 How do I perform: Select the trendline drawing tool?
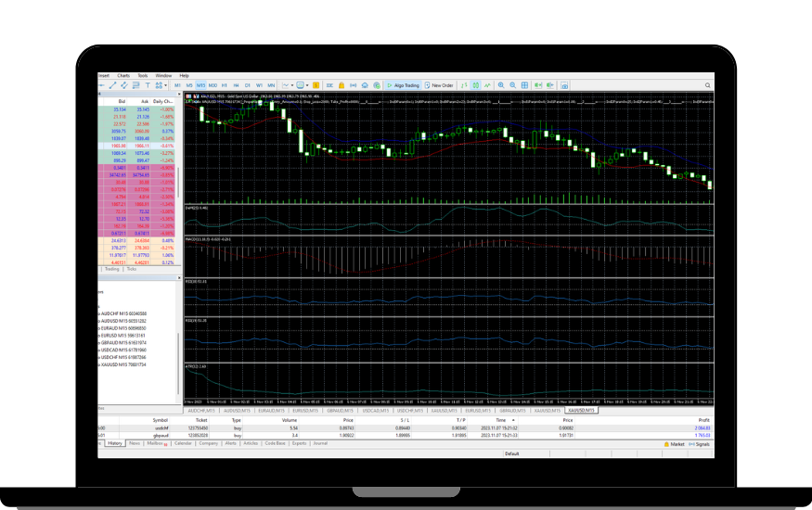113,85
